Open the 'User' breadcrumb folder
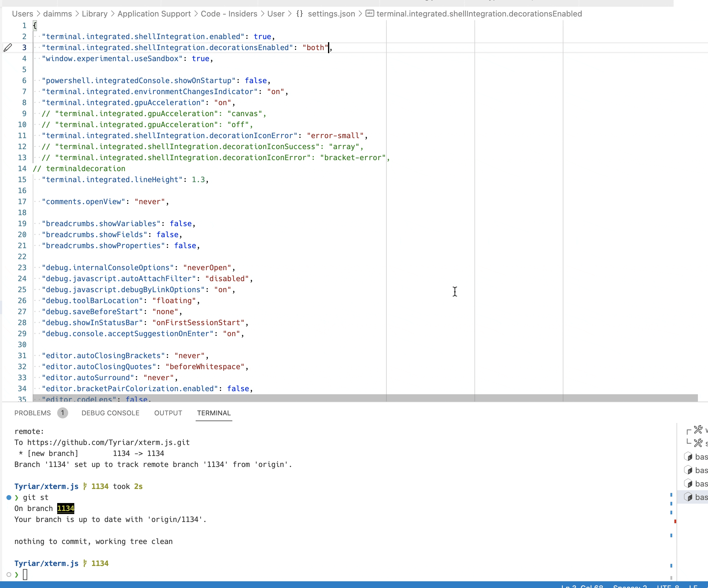 [x=276, y=14]
